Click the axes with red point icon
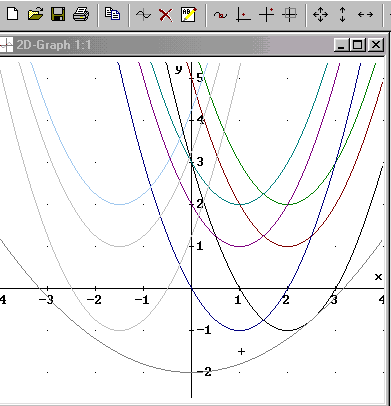Viewport: 391px width, 406px height. tap(243, 15)
